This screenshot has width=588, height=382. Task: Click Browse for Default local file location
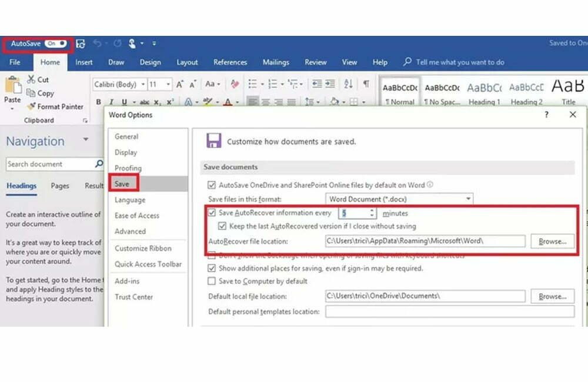[552, 296]
